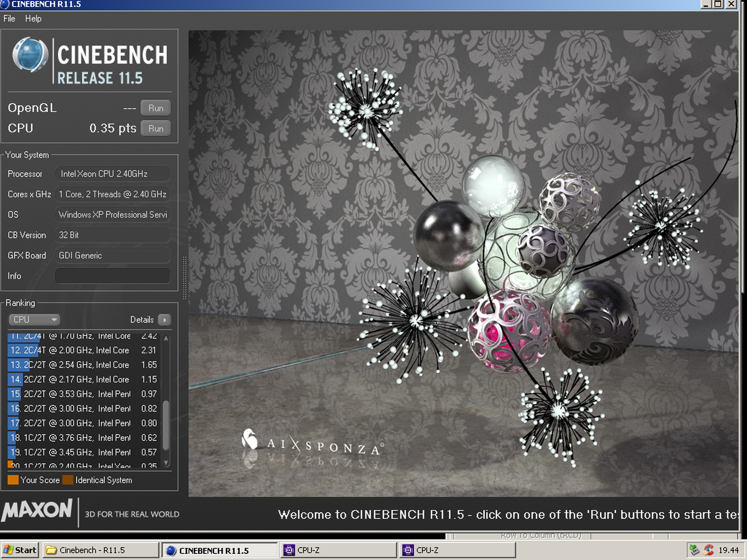The width and height of the screenshot is (747, 560).
Task: Click the GFX Board GDI Generic field
Action: click(x=113, y=256)
